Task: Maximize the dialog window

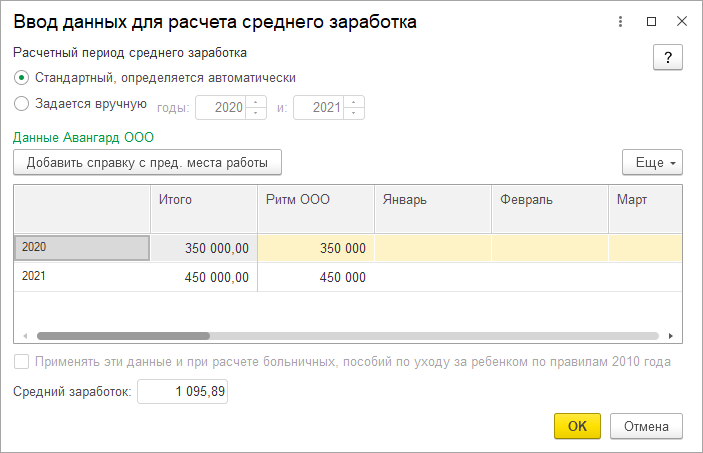Action: tap(651, 21)
